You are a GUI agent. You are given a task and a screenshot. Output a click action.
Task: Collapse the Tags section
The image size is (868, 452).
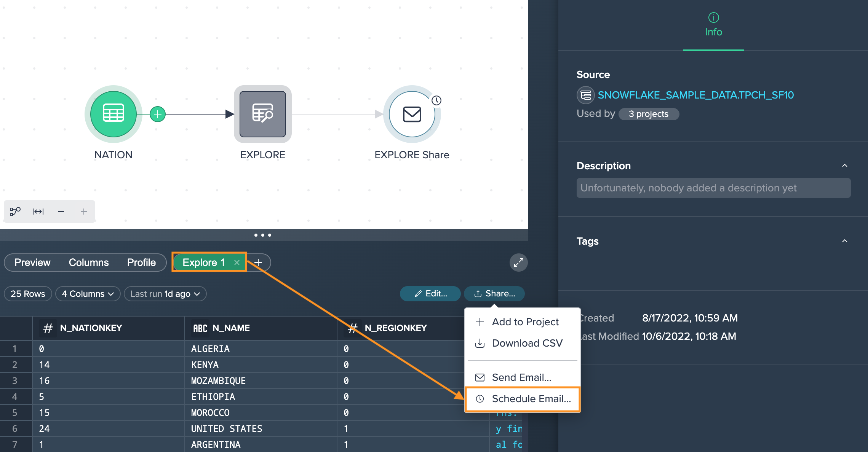pyautogui.click(x=845, y=241)
